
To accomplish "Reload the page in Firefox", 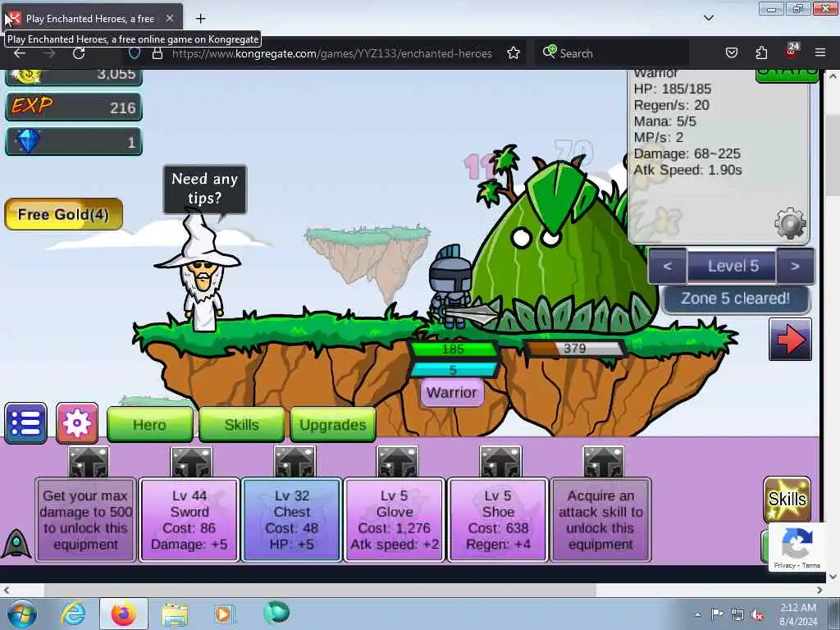I will pos(79,53).
